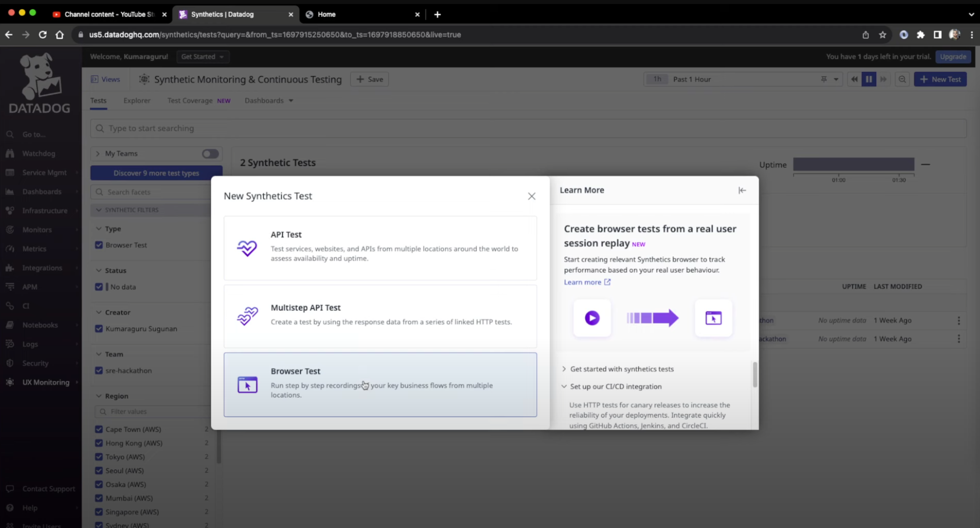
Task: Open Dashboards in the left sidebar
Action: click(41, 192)
